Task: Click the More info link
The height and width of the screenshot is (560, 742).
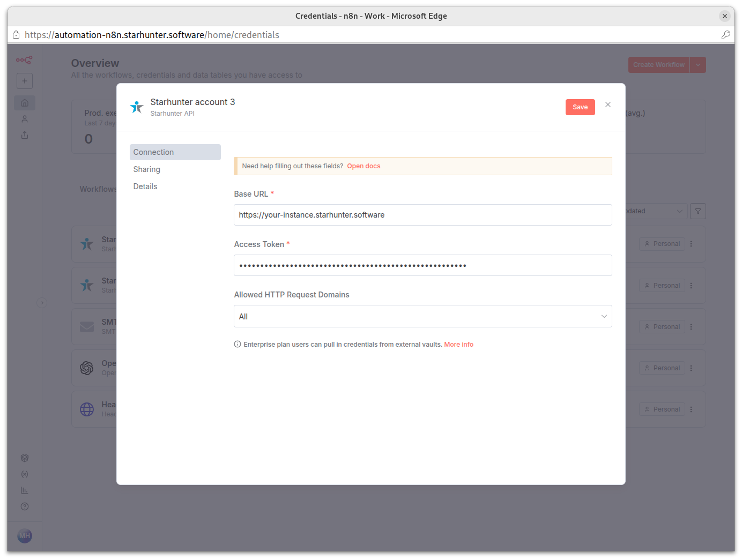Action: 459,345
